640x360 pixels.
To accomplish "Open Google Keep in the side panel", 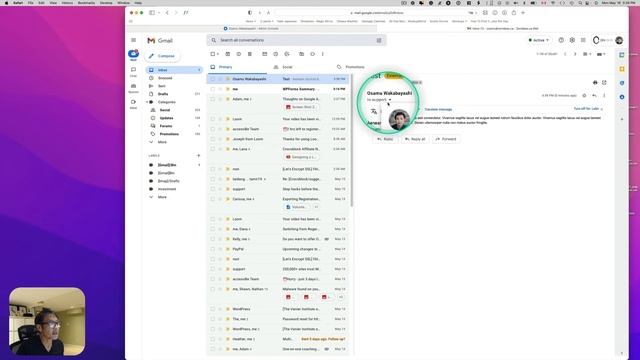I will (622, 69).
